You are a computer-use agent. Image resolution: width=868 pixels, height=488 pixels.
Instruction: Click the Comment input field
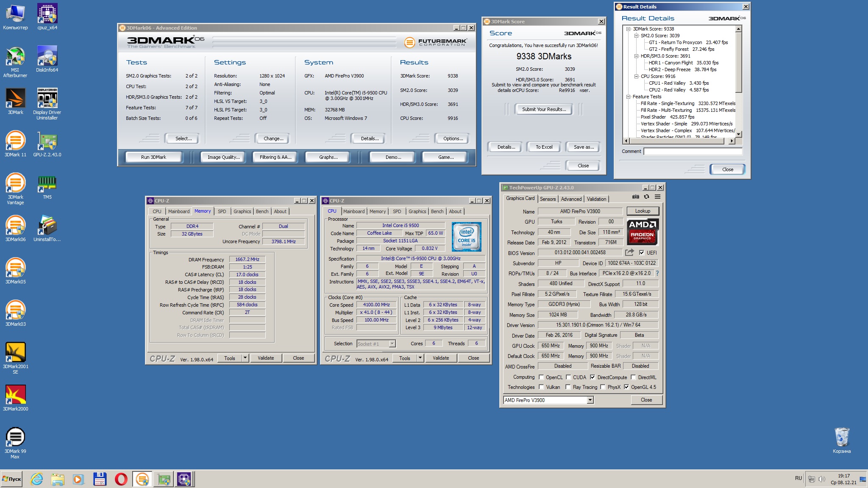pos(693,151)
